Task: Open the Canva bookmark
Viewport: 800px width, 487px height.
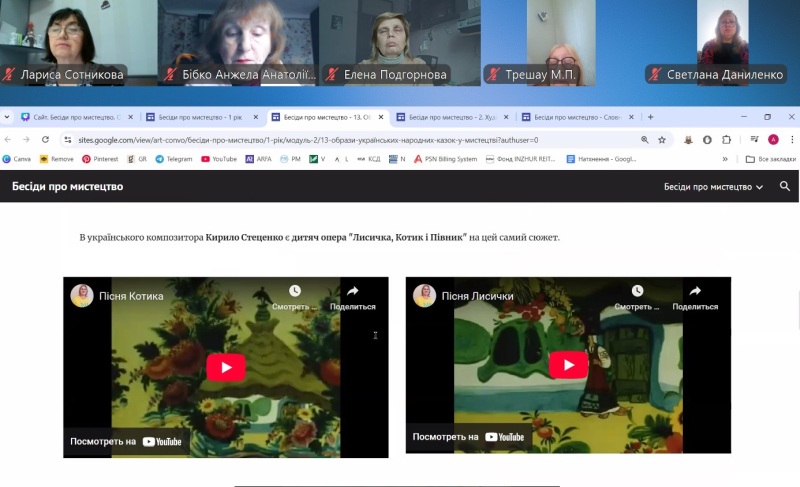Action: (x=17, y=159)
